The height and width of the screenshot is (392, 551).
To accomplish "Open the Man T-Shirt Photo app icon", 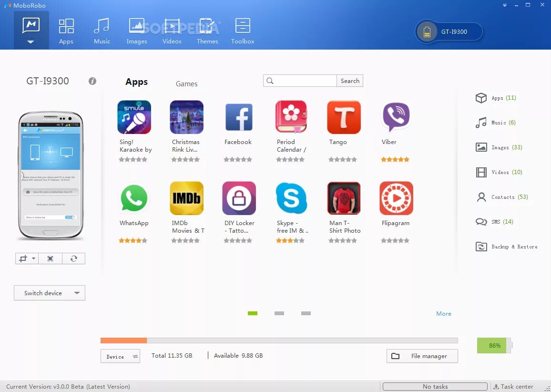I will pos(344,198).
